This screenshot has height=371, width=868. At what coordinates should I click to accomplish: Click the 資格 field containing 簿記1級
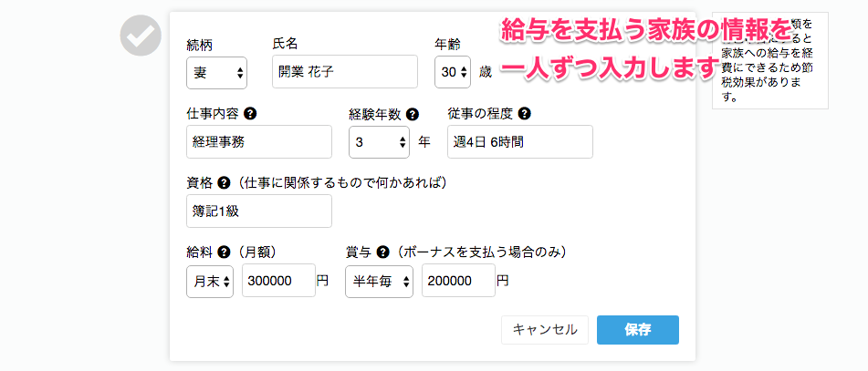[259, 211]
